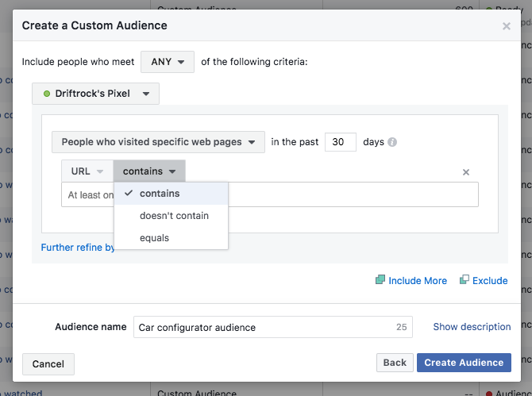This screenshot has width=532, height=396.
Task: Collapse the contains operator dropdown
Action: click(149, 171)
